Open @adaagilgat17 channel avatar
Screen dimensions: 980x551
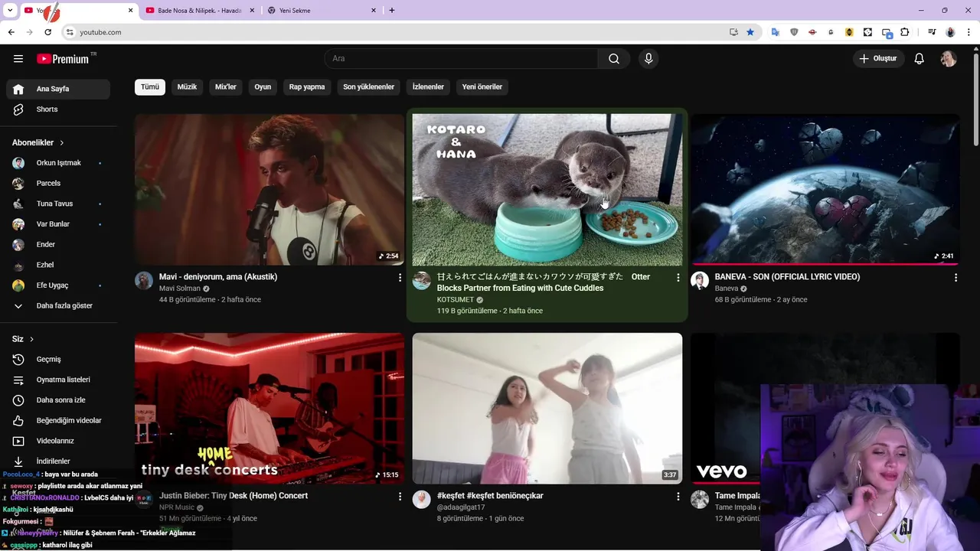422,500
